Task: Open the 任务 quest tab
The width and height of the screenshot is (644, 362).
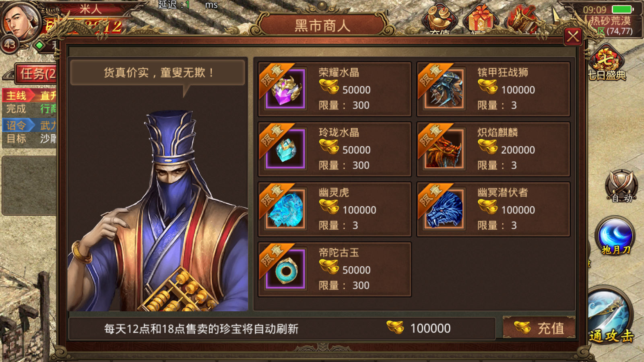Action: [x=36, y=74]
